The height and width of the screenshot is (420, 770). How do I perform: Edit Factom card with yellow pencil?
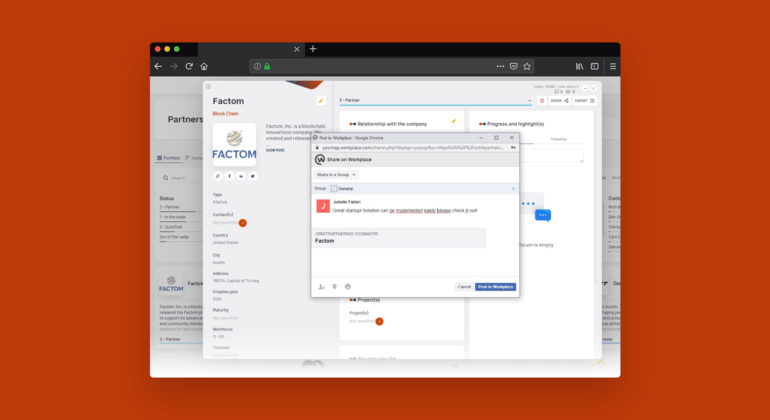(x=321, y=101)
